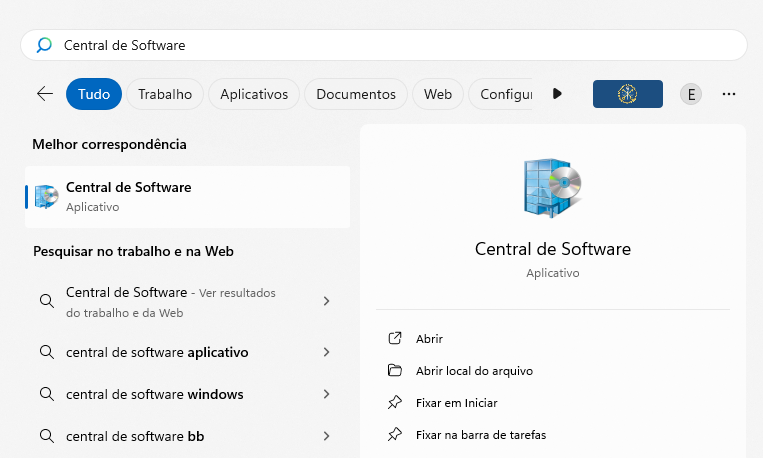Click Abrir to launch the app
The image size is (763, 458).
pyautogui.click(x=429, y=339)
